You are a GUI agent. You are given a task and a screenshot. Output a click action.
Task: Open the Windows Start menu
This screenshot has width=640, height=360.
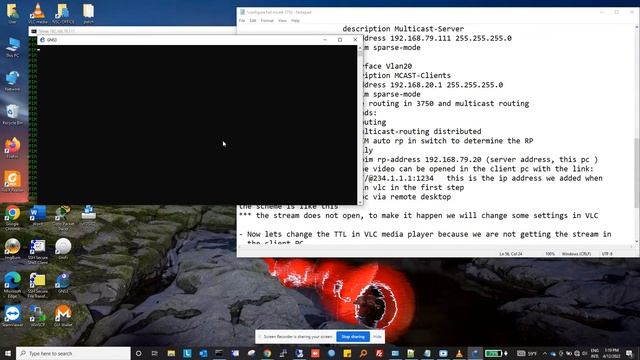coord(7,353)
